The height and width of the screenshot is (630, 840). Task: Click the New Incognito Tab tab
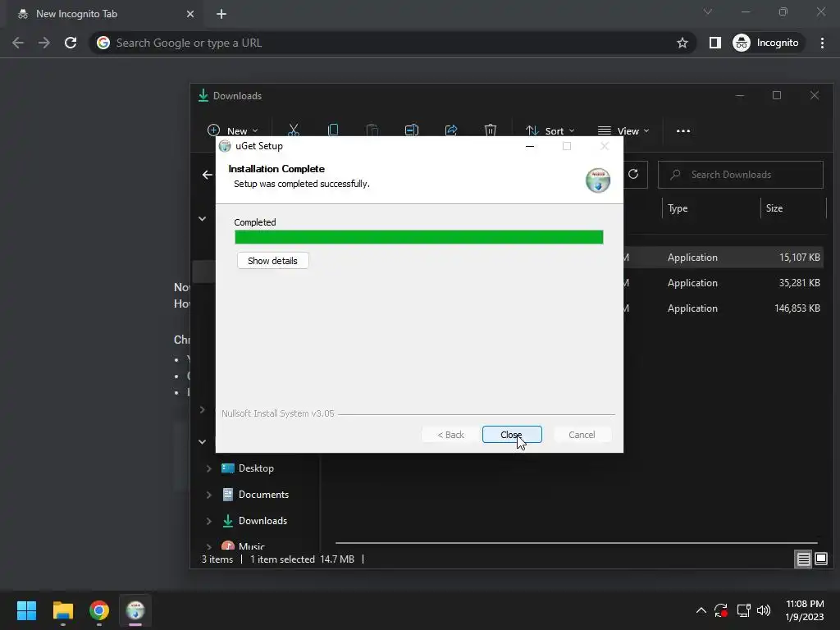(x=105, y=14)
